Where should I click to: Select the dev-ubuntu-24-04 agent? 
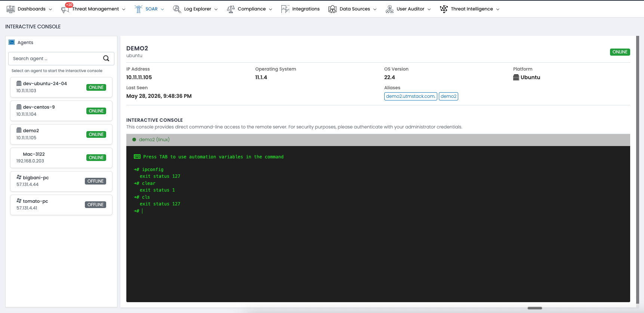click(61, 87)
